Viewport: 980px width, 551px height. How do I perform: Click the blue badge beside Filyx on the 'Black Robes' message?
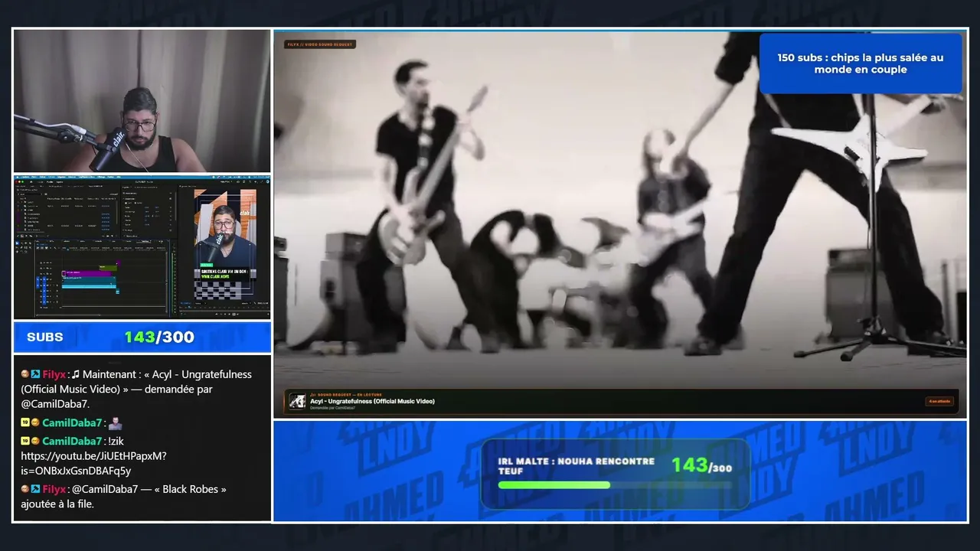35,489
